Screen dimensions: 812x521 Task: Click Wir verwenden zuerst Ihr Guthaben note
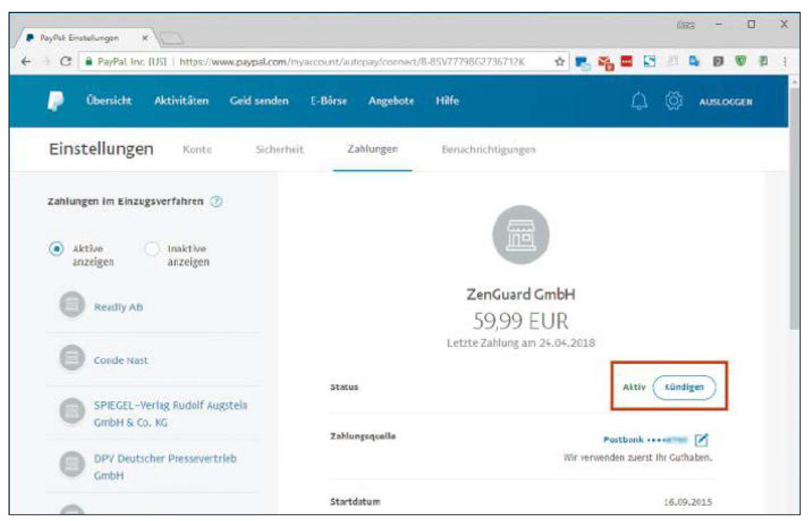coord(638,458)
